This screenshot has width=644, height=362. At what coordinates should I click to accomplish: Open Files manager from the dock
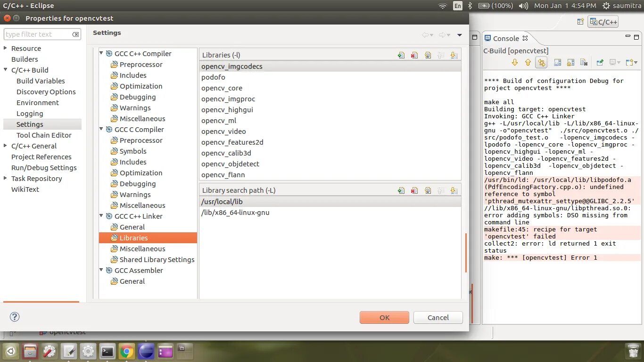point(30,351)
